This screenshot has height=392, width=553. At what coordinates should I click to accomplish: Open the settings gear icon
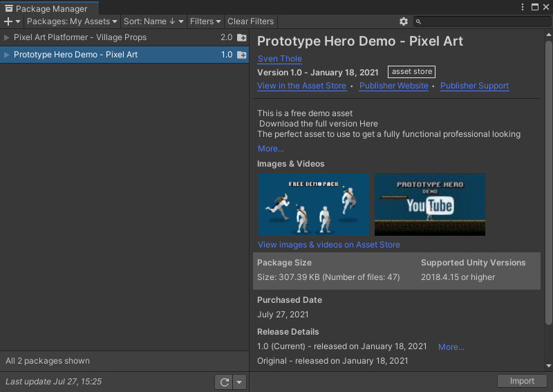(404, 21)
